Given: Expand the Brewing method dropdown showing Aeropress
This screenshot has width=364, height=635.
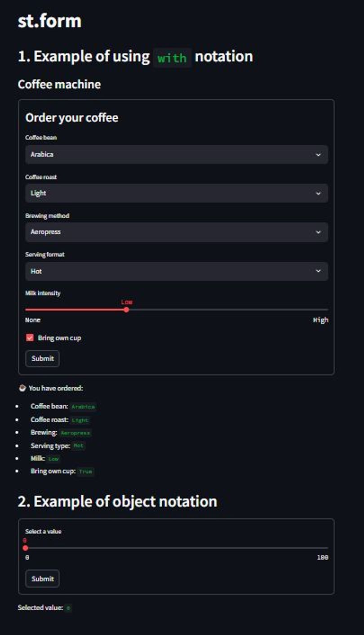Looking at the screenshot, I should click(x=176, y=233).
